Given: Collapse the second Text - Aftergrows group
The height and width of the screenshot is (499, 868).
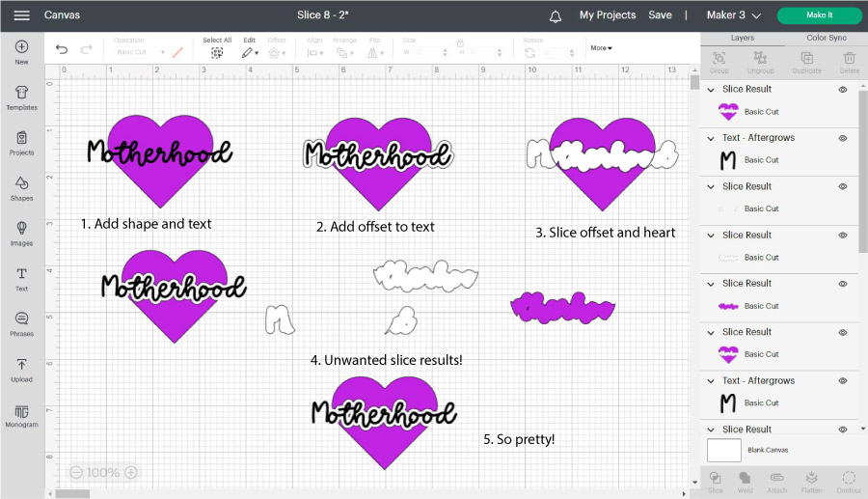Looking at the screenshot, I should click(x=711, y=381).
